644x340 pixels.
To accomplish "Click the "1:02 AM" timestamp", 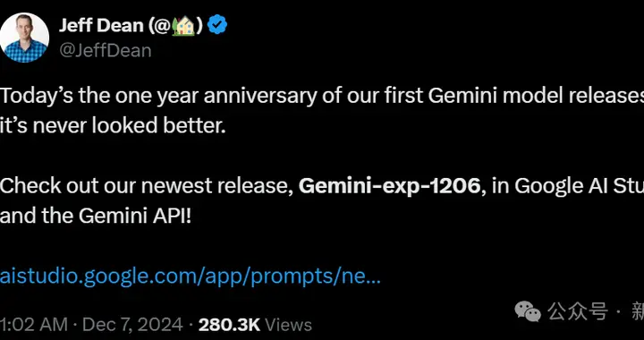I will click(x=34, y=325).
